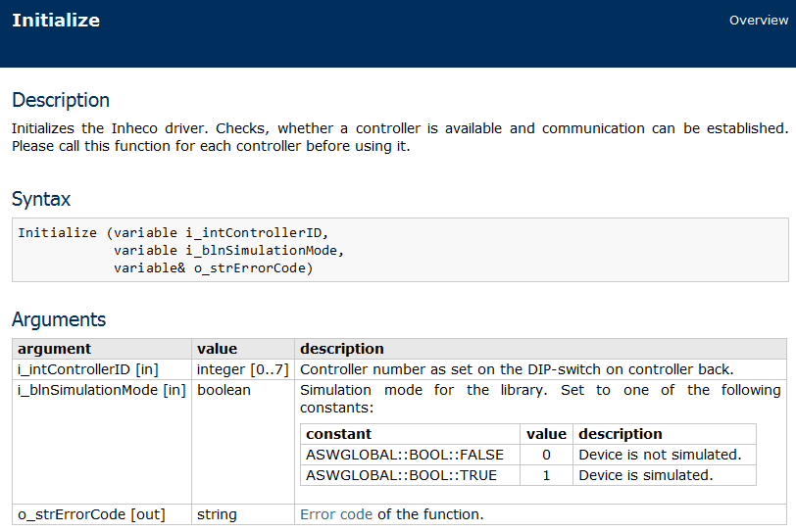The height and width of the screenshot is (532, 796).
Task: Open the Overview link in header
Action: click(759, 21)
